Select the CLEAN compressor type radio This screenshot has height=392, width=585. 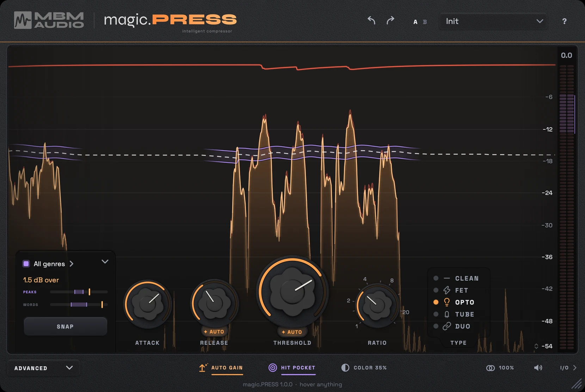[436, 278]
